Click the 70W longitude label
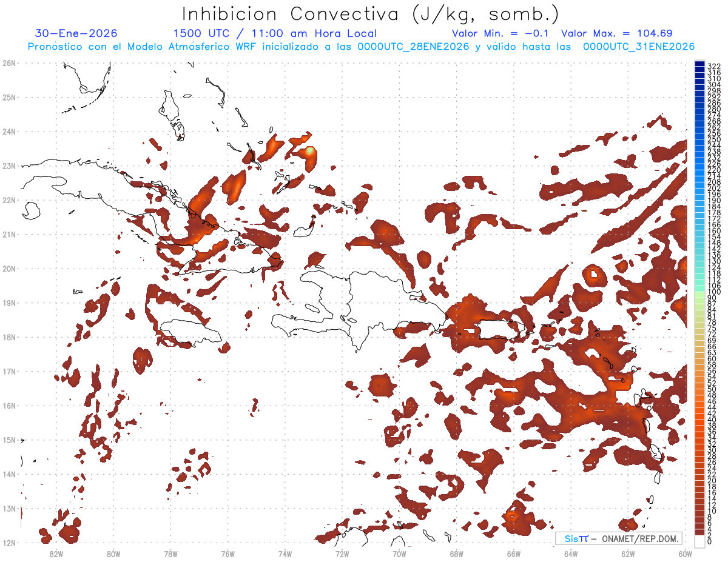The height and width of the screenshot is (562, 728). tap(399, 554)
